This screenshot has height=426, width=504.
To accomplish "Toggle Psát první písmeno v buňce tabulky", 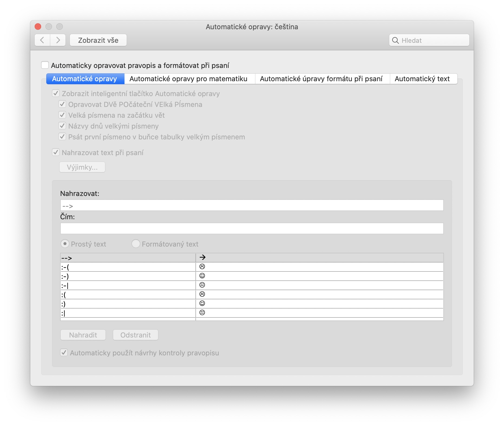I will [x=62, y=137].
